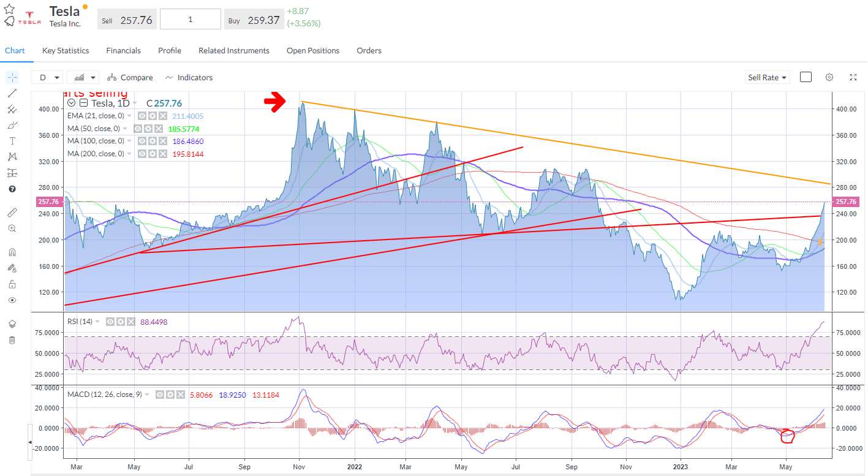Select the trend line drawing tool
Screen dimensions: 868x476
click(x=12, y=93)
